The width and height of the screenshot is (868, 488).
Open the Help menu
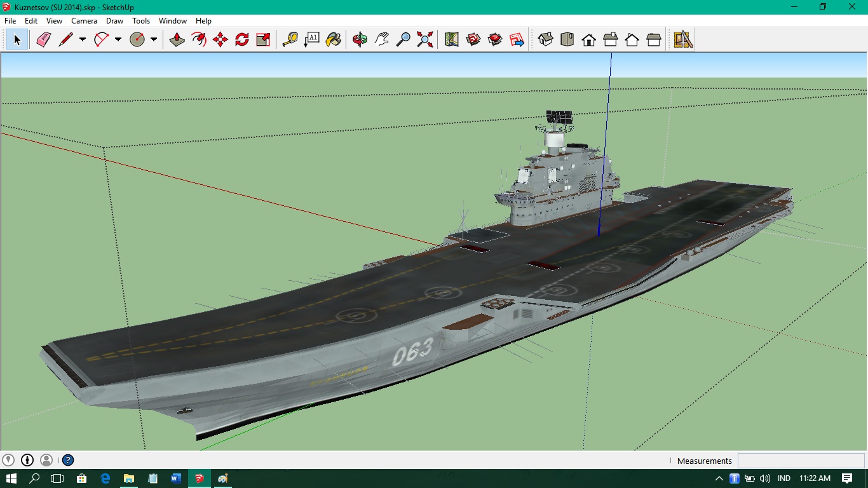pyautogui.click(x=203, y=21)
